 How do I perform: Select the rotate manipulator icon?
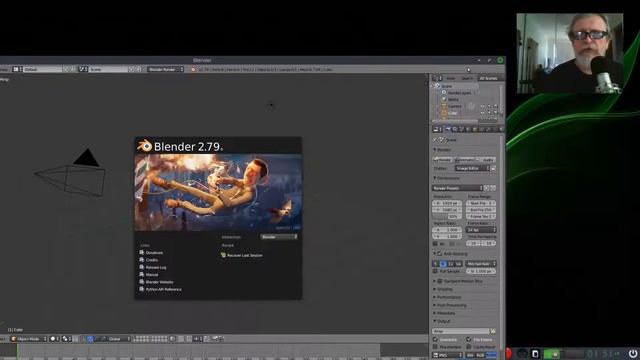(97, 339)
